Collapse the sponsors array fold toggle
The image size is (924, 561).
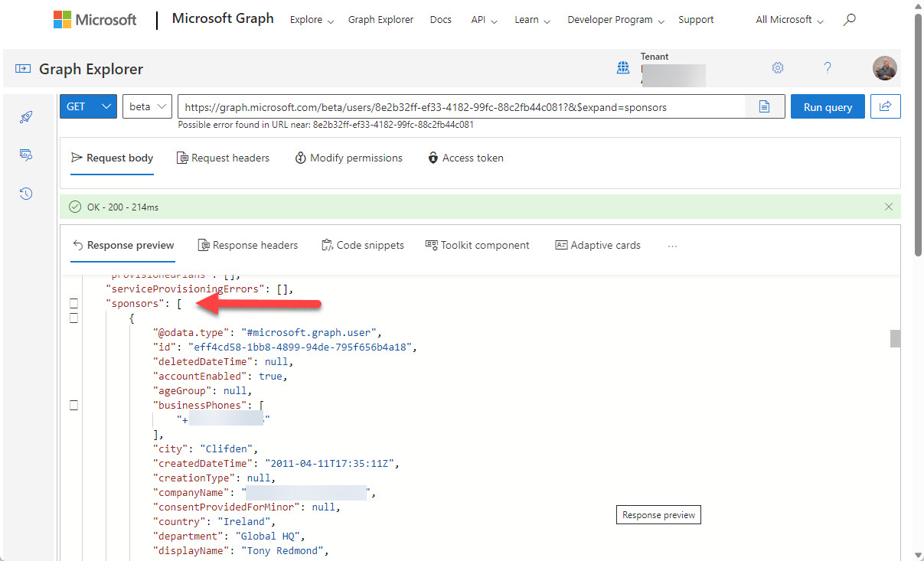click(74, 304)
